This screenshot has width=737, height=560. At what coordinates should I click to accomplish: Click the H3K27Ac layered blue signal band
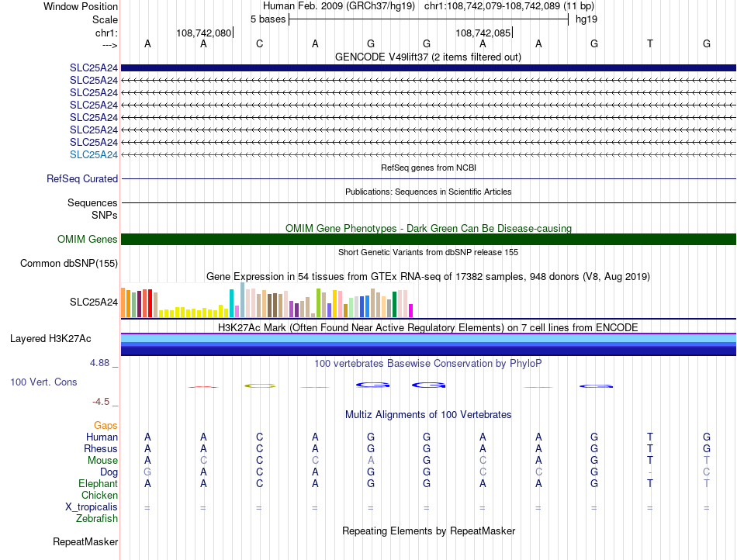tap(428, 344)
